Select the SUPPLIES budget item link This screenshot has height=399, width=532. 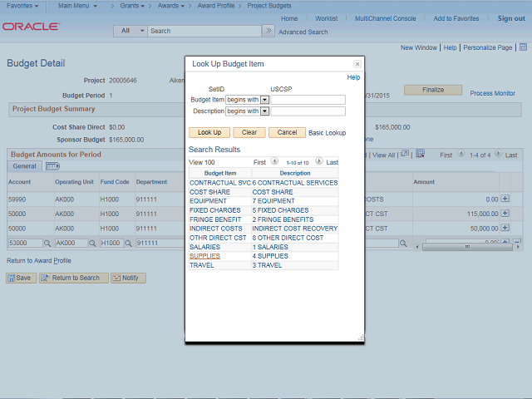[x=204, y=256]
